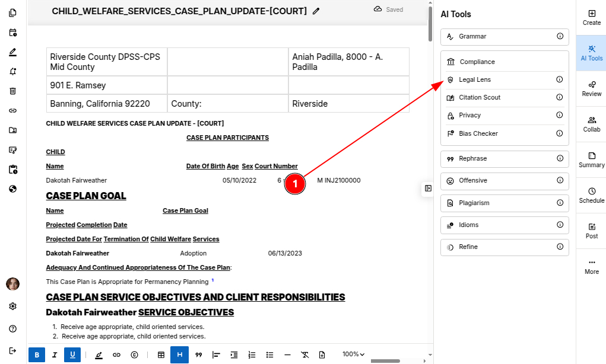Open the 100% zoom dropdown
Image resolution: width=606 pixels, height=364 pixels.
click(x=353, y=355)
